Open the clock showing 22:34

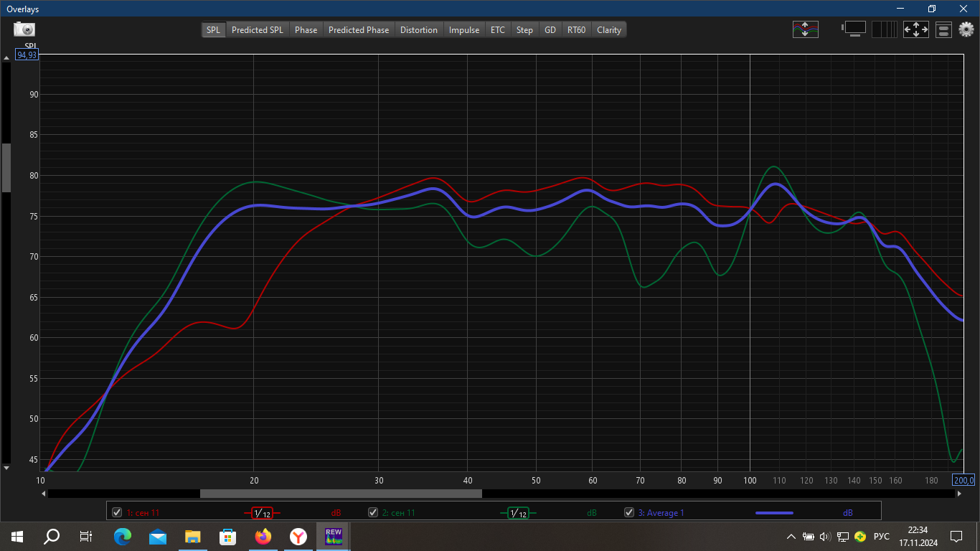click(918, 536)
